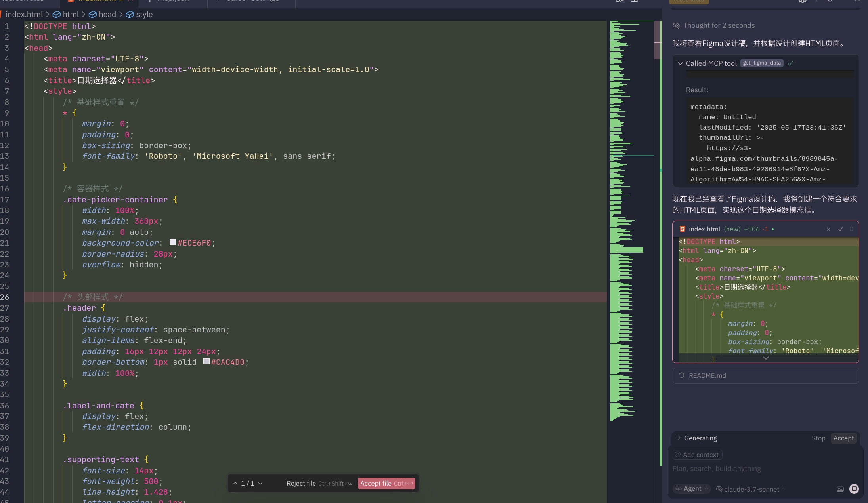Expand code preview with bottom chevron
The image size is (868, 503).
(x=766, y=358)
